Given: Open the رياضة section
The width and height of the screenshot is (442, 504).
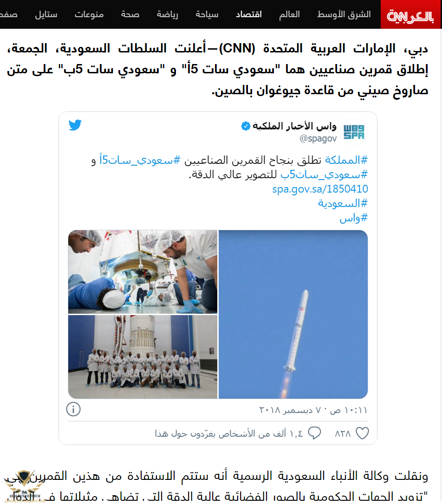Looking at the screenshot, I should [167, 14].
